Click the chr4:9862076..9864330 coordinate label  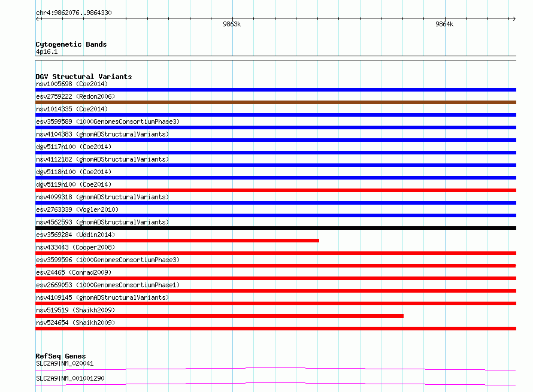click(74, 13)
